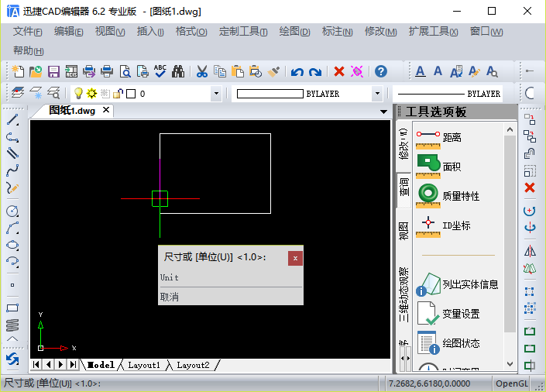This screenshot has height=392, width=546.
Task: Click the underlined A text style icon
Action: pyautogui.click(x=421, y=71)
